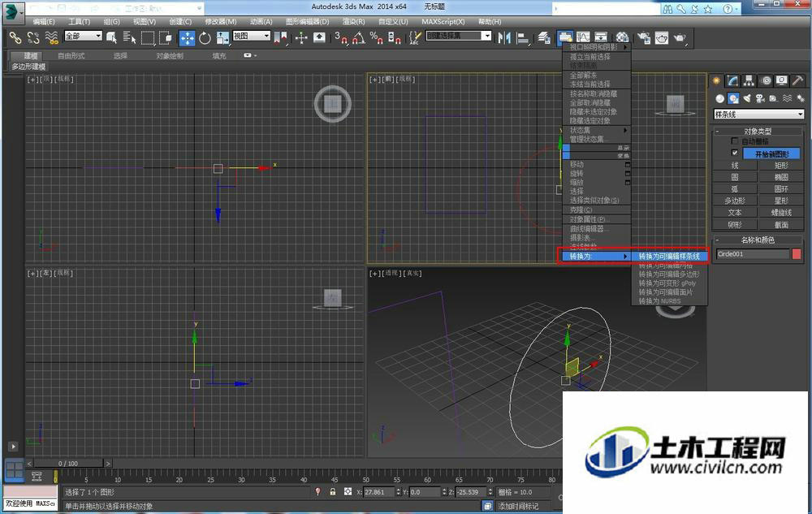Open the 样条线 shape type dropdown
This screenshot has height=514, width=812.
(x=758, y=114)
